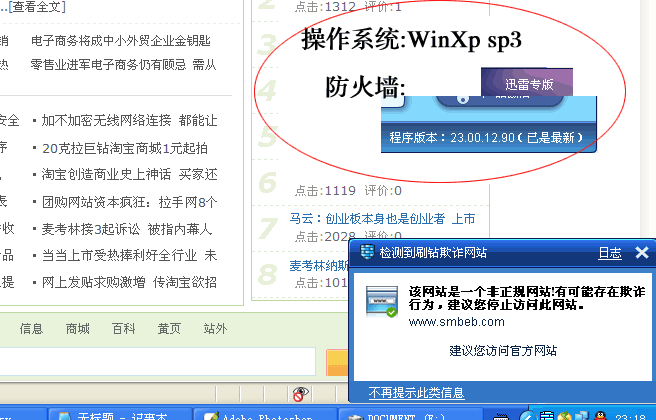The width and height of the screenshot is (656, 420).
Task: Click the network monitors tray icon
Action: pyautogui.click(x=582, y=416)
